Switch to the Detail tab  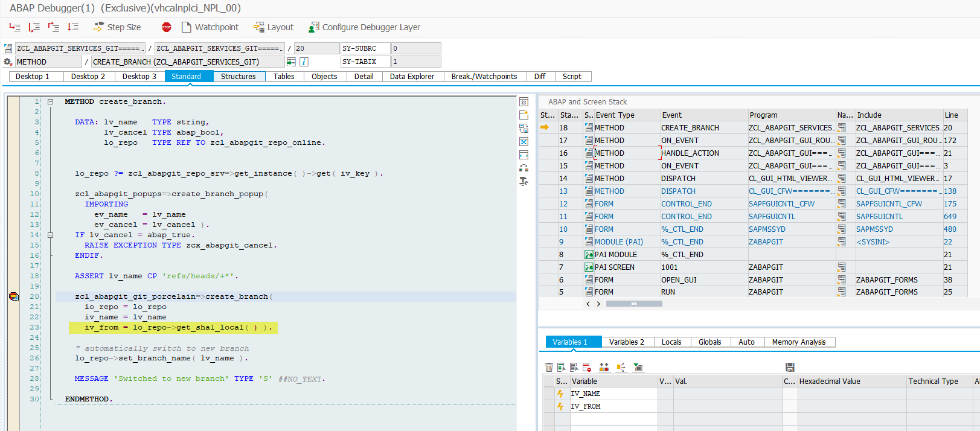pos(363,77)
